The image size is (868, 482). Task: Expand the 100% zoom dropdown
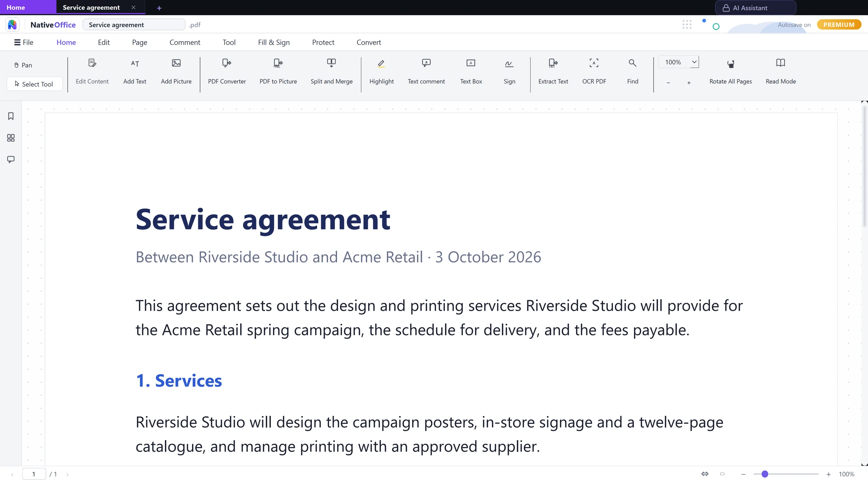pos(694,62)
